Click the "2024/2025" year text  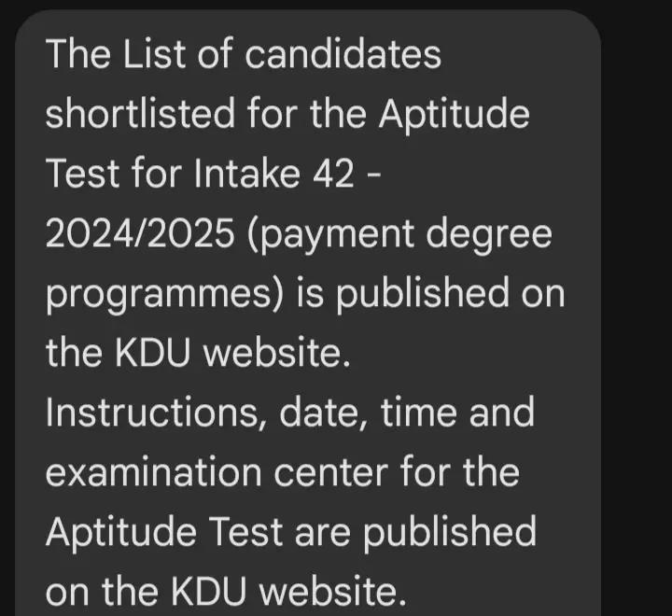(142, 234)
